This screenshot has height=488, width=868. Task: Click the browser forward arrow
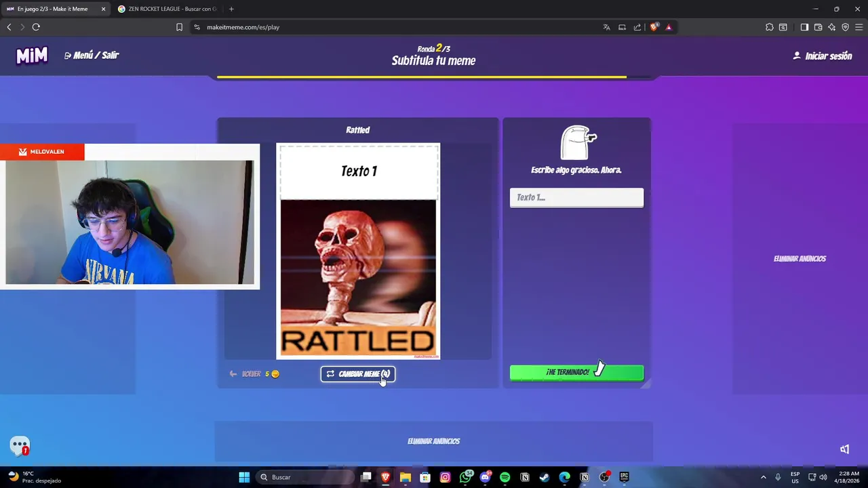(x=22, y=27)
